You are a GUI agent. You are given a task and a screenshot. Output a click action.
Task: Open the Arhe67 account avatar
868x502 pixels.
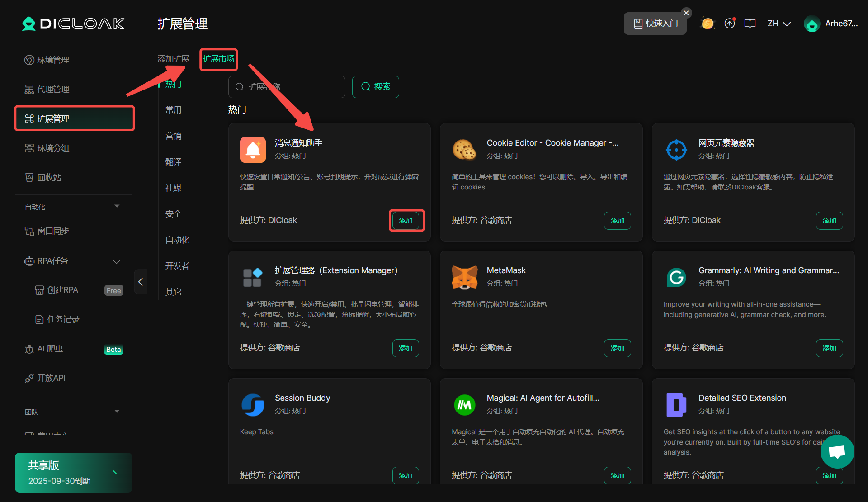812,24
